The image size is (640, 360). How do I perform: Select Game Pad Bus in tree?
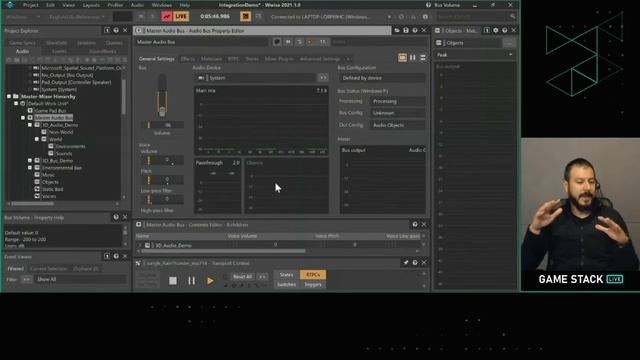click(50, 111)
